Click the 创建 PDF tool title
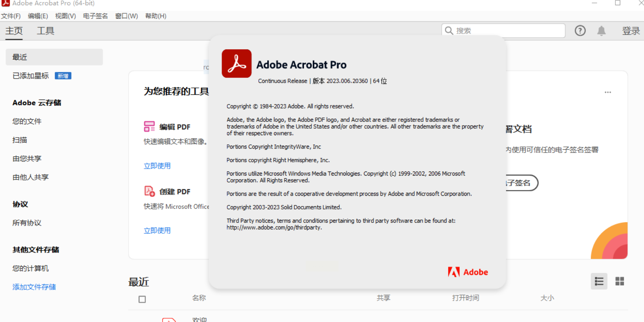 click(175, 192)
